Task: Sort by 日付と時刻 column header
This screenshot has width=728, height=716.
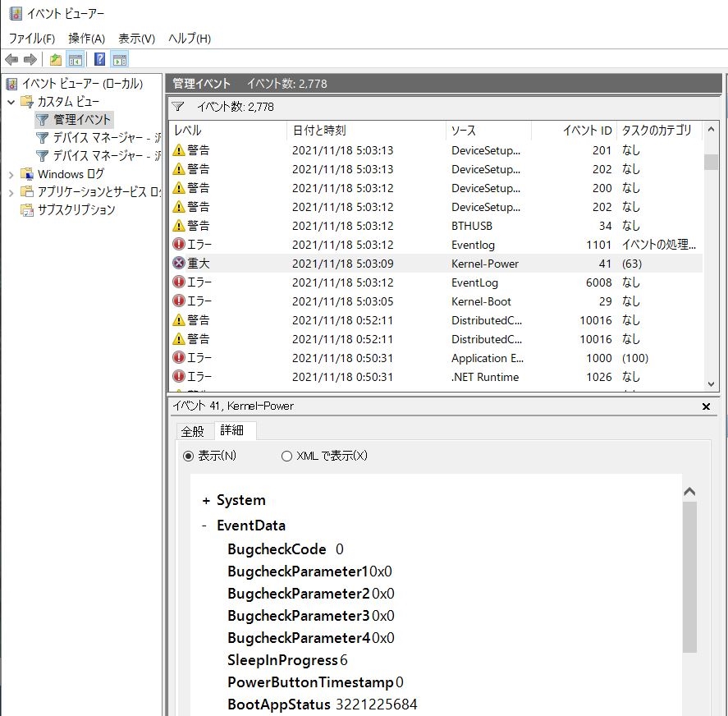Action: (x=366, y=131)
